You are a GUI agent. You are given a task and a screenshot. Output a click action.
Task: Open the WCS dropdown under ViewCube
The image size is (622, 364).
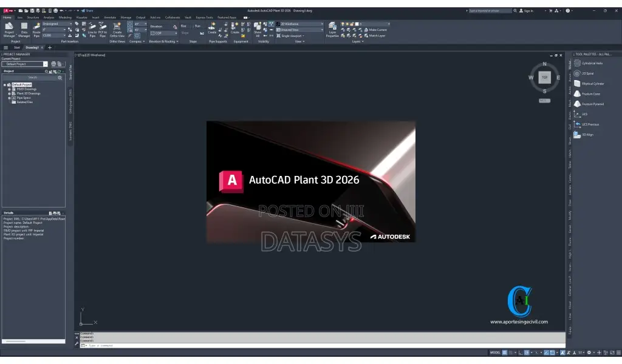[544, 101]
